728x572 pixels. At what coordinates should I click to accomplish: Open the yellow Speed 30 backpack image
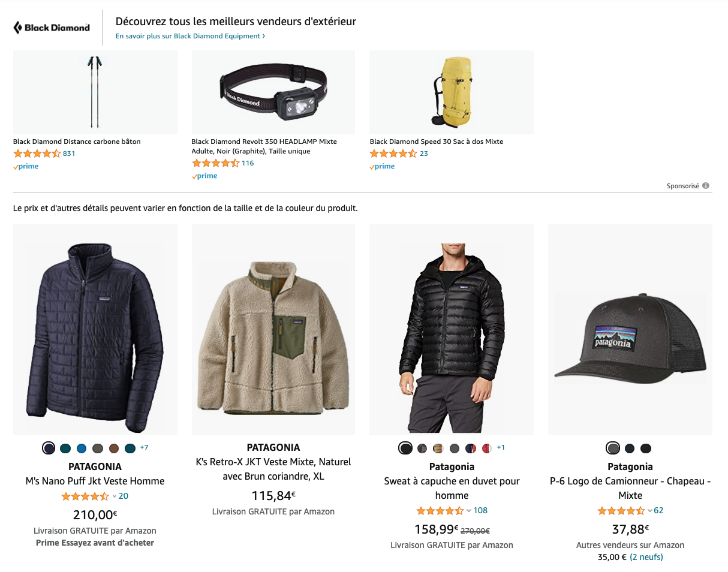(451, 92)
